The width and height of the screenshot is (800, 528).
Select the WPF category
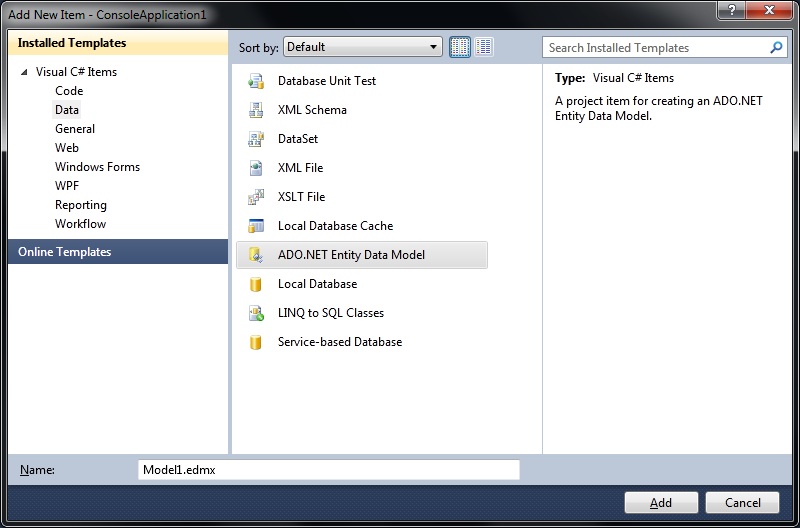(x=67, y=186)
